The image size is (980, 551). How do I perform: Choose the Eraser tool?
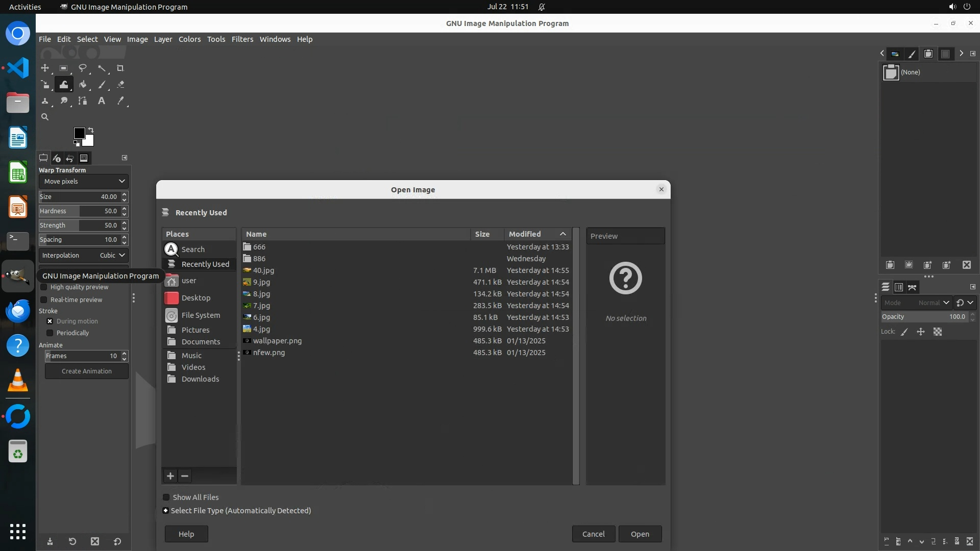coord(120,85)
